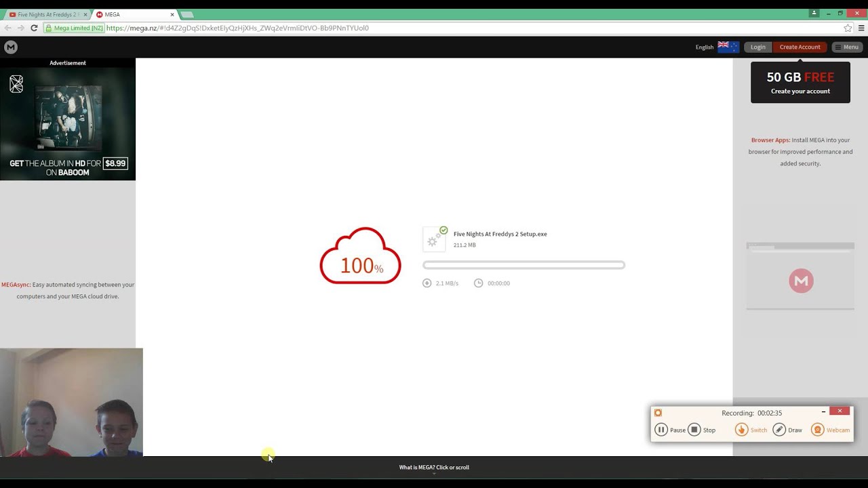The height and width of the screenshot is (488, 868).
Task: Close the recorder toolbar
Action: click(x=840, y=411)
